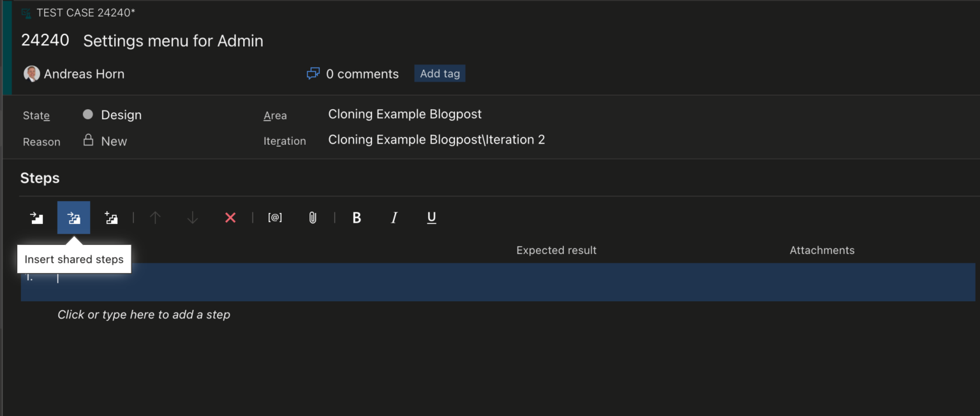Click the Move step up arrow
Viewport: 980px width, 416px height.
(x=155, y=218)
